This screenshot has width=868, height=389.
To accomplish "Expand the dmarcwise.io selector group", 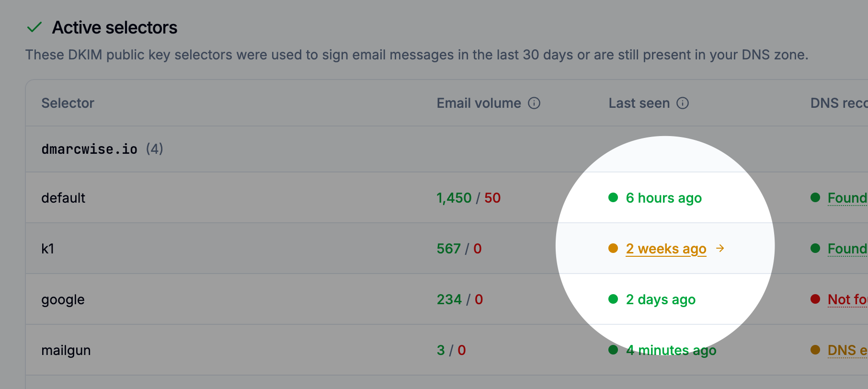I will 89,149.
